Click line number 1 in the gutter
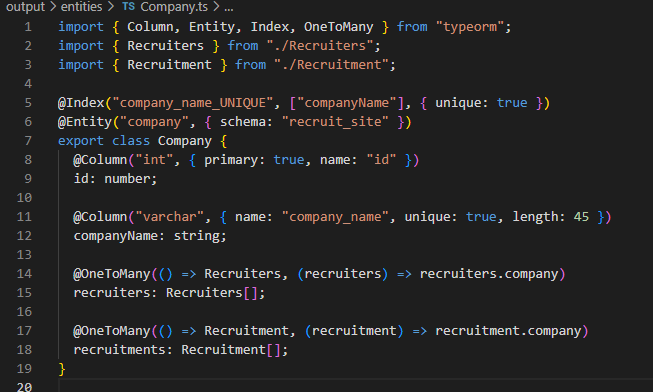 (x=28, y=27)
